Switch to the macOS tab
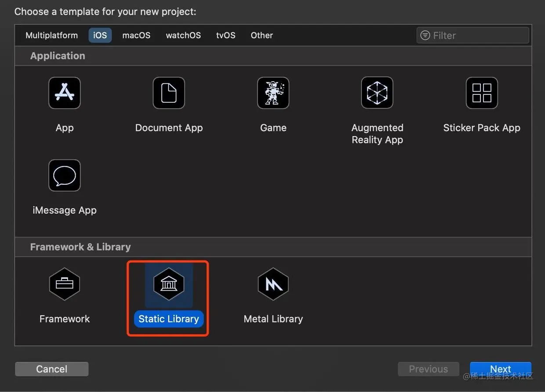The height and width of the screenshot is (392, 545). (136, 36)
